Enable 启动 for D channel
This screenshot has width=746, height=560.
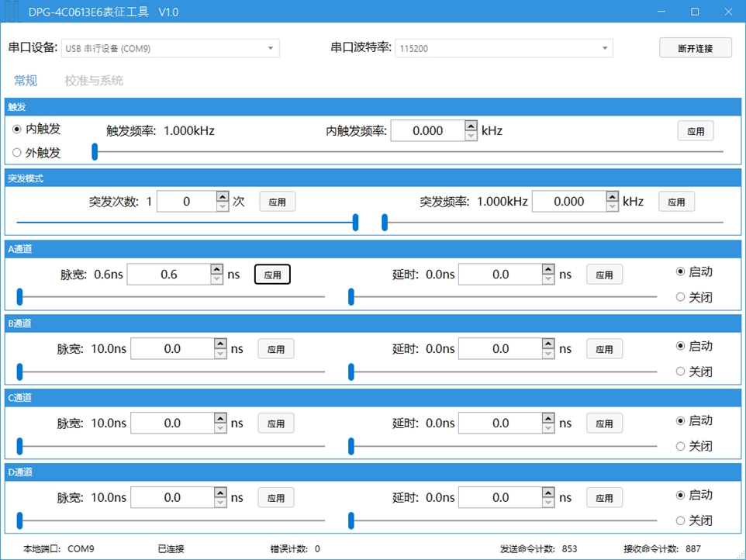(x=680, y=495)
